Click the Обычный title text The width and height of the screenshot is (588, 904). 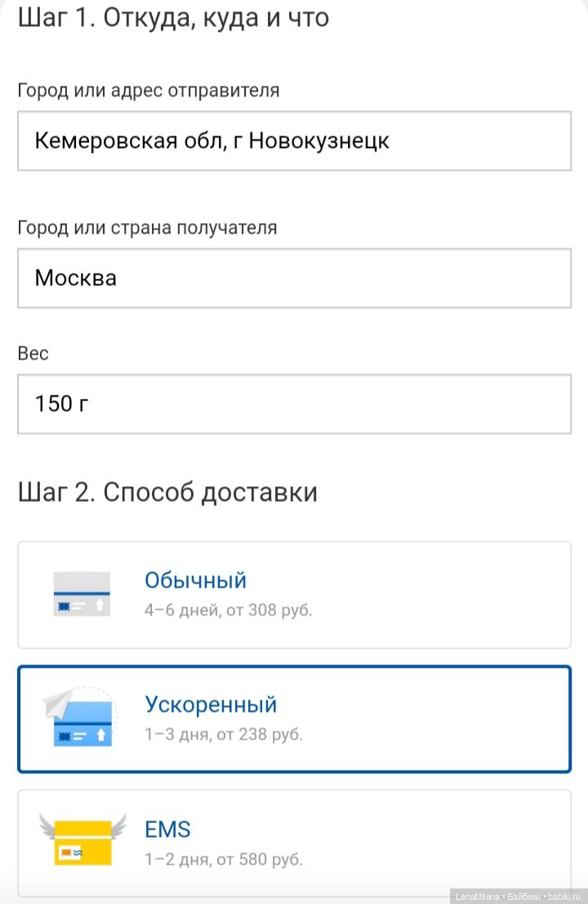(x=195, y=581)
